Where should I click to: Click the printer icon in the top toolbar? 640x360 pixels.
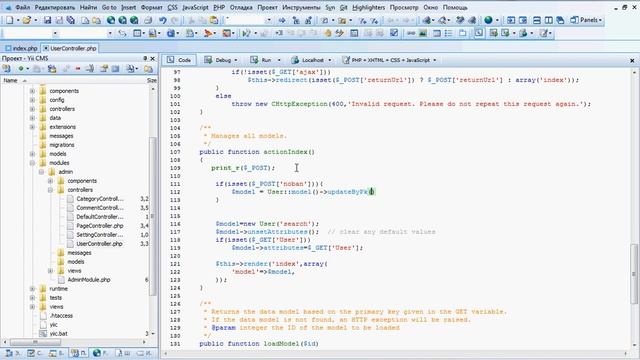pos(148,20)
